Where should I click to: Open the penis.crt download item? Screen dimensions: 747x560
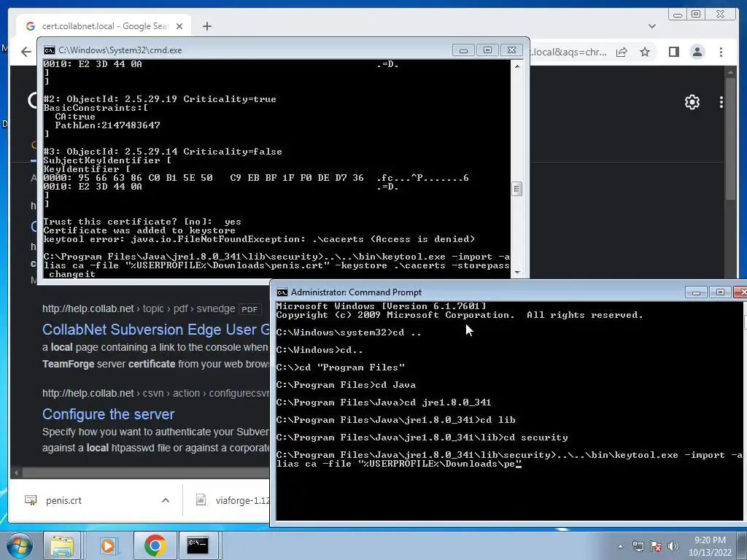point(63,500)
